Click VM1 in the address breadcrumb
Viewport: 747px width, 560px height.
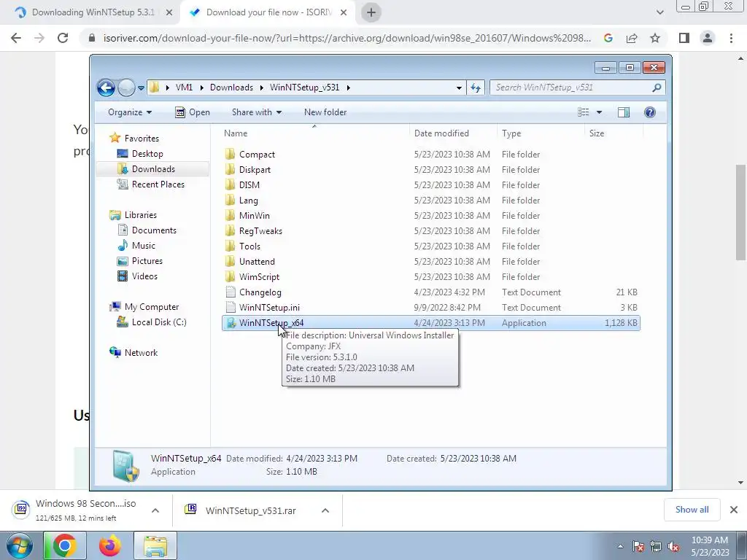[x=184, y=87]
